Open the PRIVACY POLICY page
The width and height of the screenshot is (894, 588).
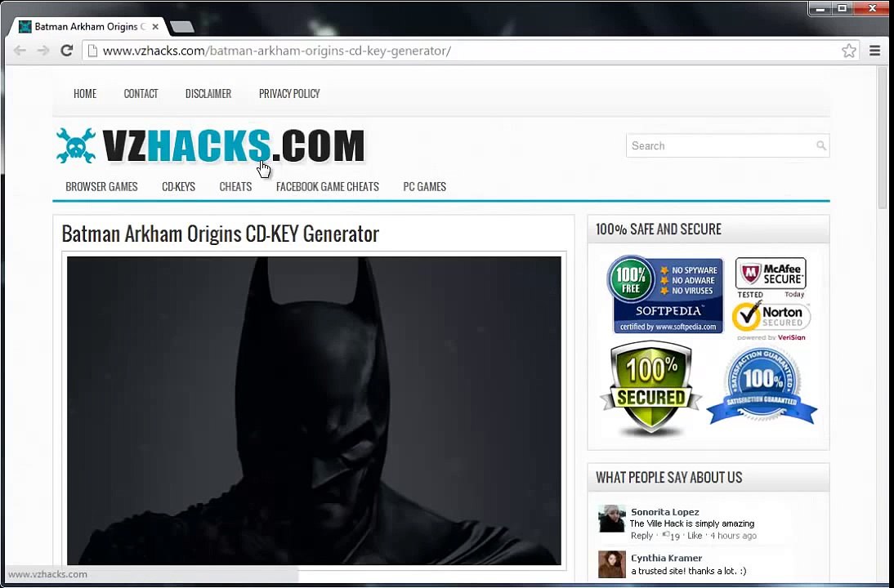pyautogui.click(x=289, y=93)
